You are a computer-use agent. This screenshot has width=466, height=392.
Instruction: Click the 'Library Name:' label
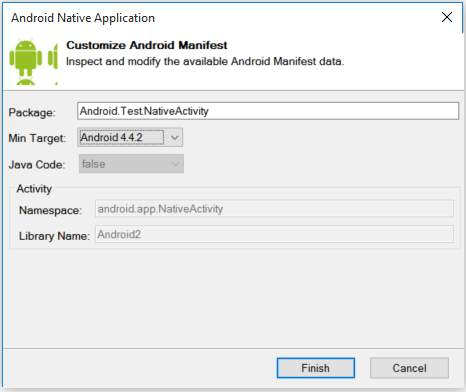54,236
